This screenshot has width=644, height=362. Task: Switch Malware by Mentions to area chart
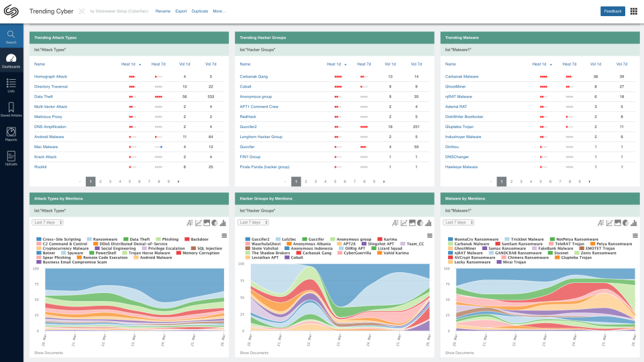click(617, 223)
